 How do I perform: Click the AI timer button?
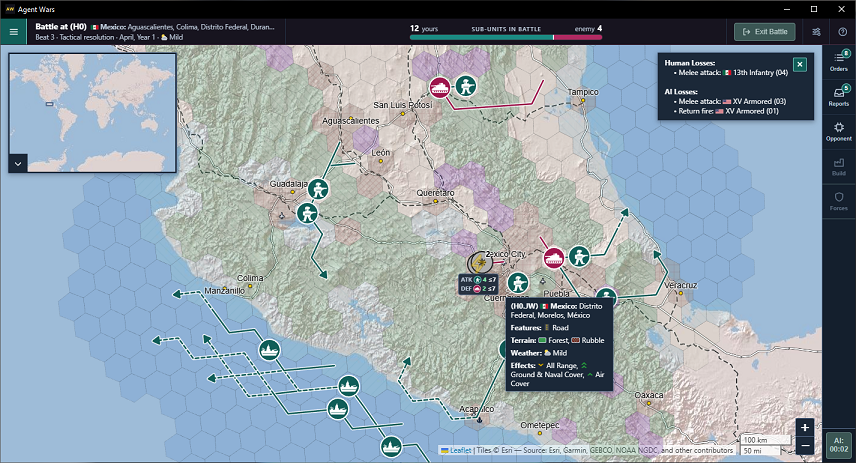(839, 444)
